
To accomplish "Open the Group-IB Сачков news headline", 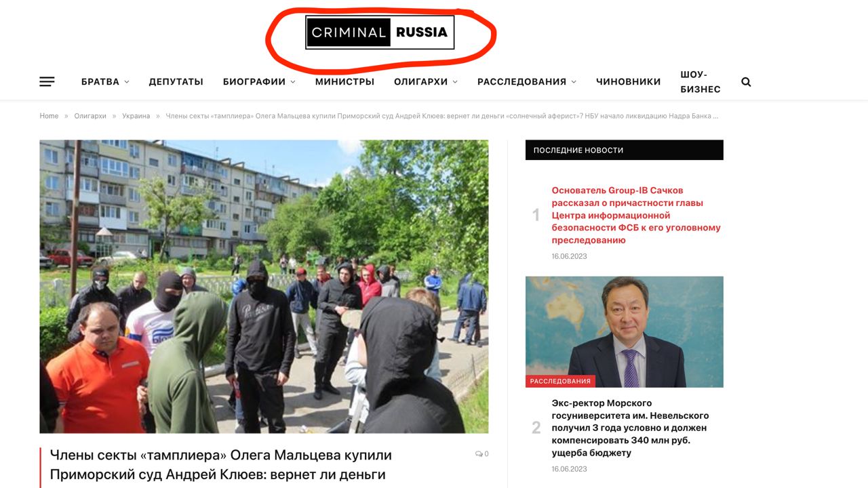I will click(x=636, y=215).
